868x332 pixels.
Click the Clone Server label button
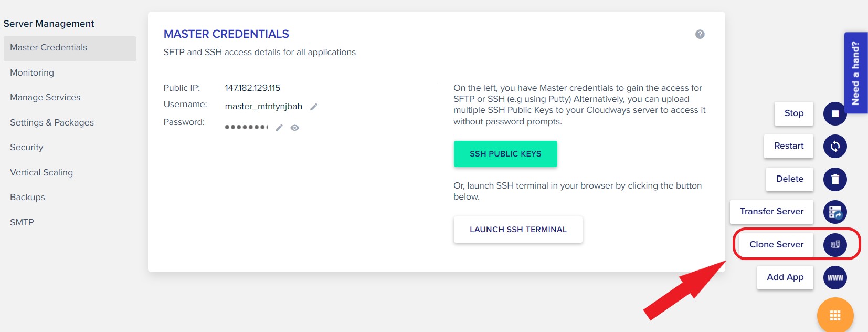[776, 245]
